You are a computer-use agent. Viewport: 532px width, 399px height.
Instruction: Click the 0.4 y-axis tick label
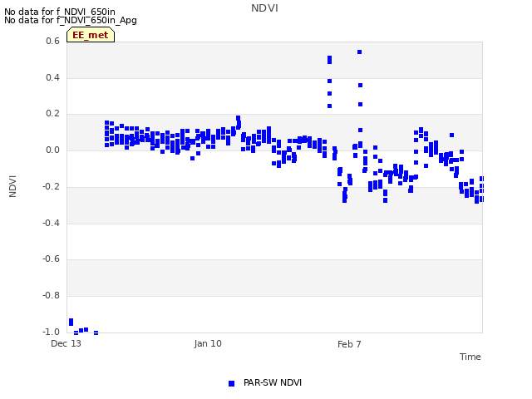[x=52, y=77]
